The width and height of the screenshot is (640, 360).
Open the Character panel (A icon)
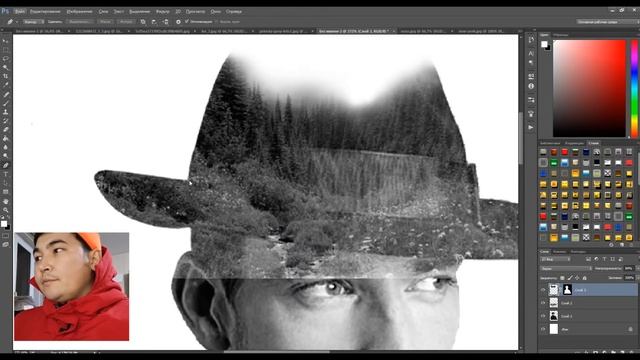coord(531,53)
